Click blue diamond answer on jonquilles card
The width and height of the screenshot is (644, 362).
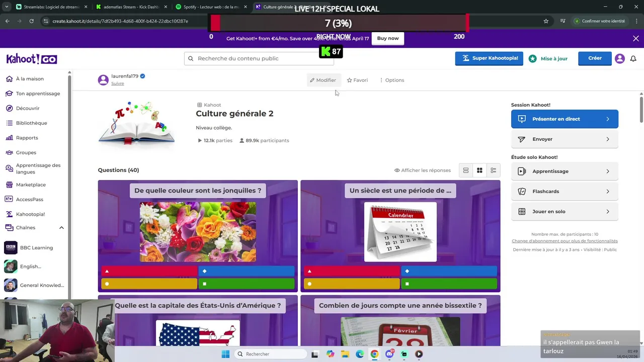point(247,271)
